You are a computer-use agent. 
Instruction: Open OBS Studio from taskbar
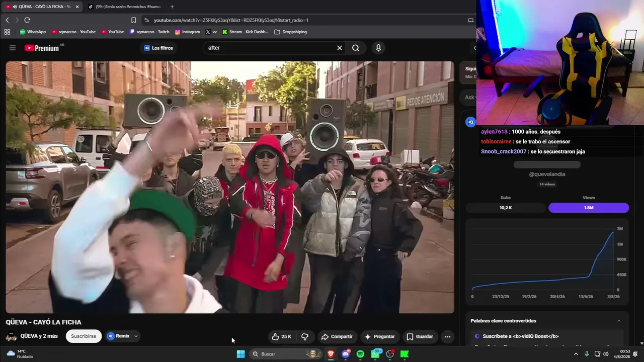(x=390, y=354)
